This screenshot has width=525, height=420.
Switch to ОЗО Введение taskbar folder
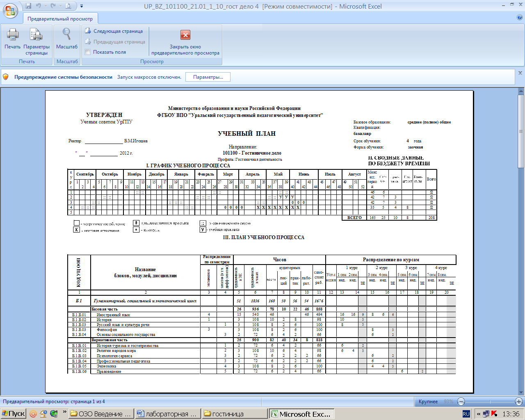(101, 414)
